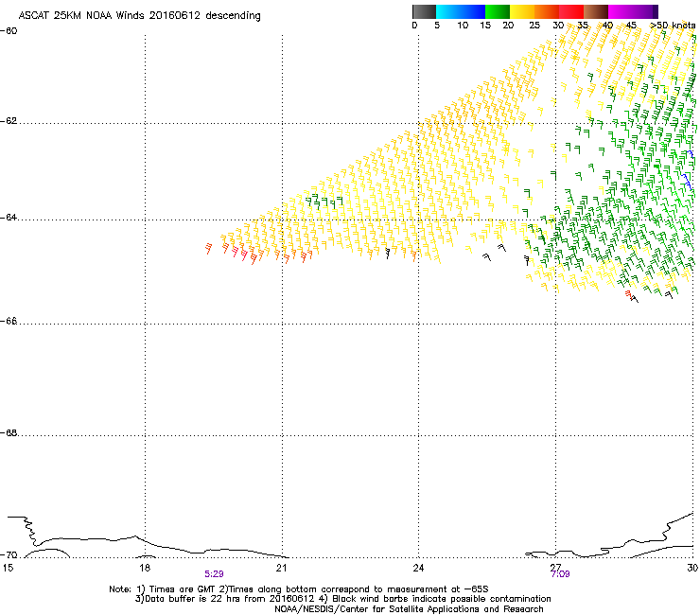The image size is (700, 615).
Task: Click the '15' longitude label on the bottom axis
Action: [8, 568]
